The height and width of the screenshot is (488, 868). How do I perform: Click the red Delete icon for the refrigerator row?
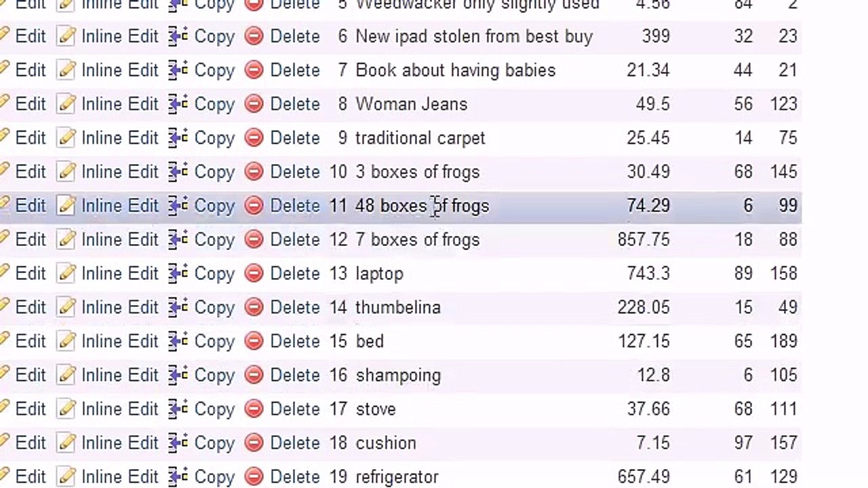coord(254,477)
